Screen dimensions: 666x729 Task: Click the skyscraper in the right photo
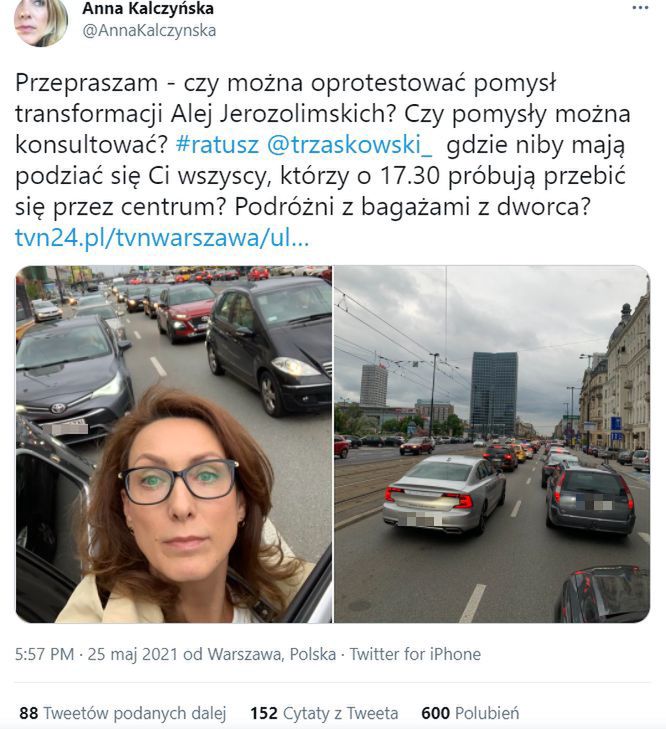(x=493, y=393)
